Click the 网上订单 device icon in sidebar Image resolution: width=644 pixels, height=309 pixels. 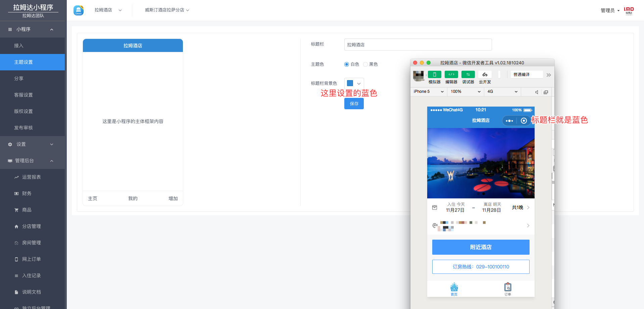pyautogui.click(x=16, y=259)
